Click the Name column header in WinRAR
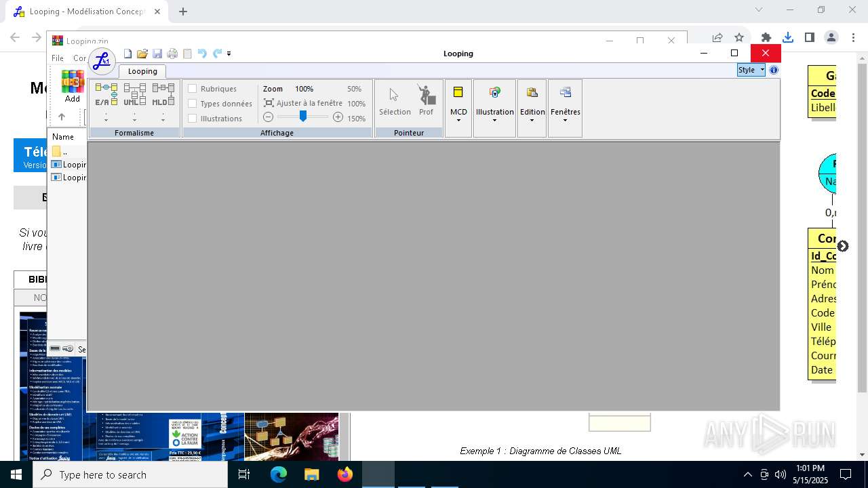The width and height of the screenshot is (868, 488). tap(63, 137)
